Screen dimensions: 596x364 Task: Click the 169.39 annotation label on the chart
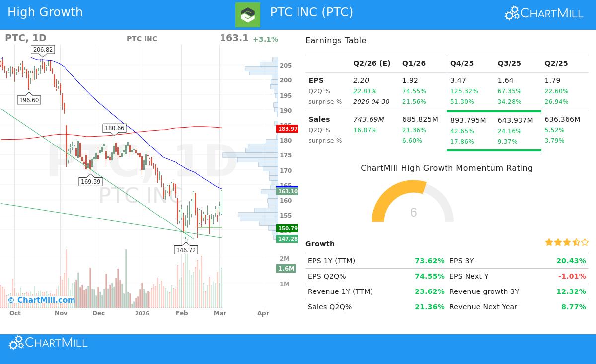(x=90, y=182)
